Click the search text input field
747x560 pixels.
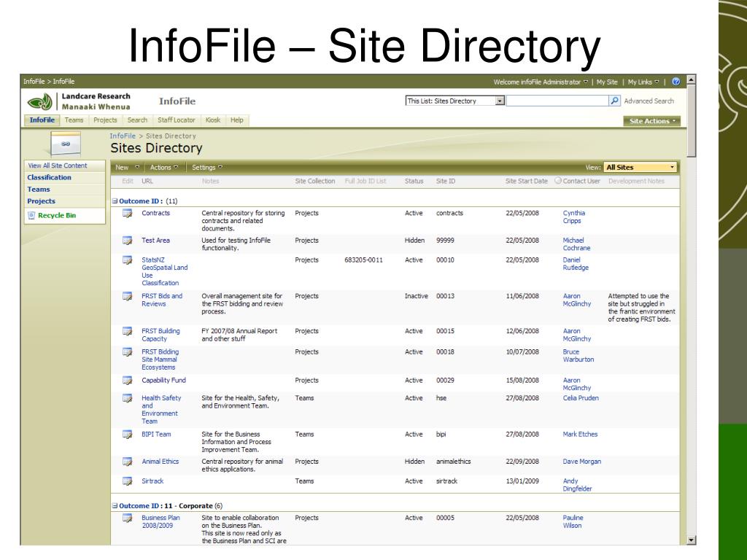tap(557, 101)
